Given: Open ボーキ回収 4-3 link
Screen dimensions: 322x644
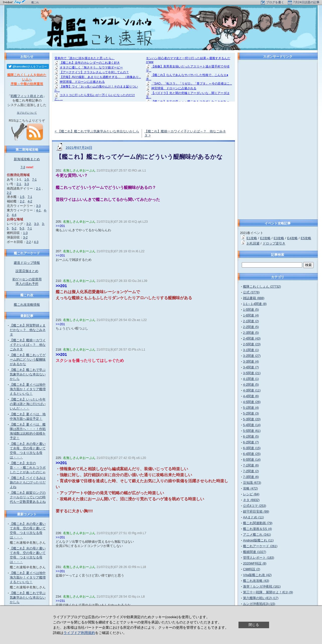Looking at the screenshot, I should click(x=36, y=242).
